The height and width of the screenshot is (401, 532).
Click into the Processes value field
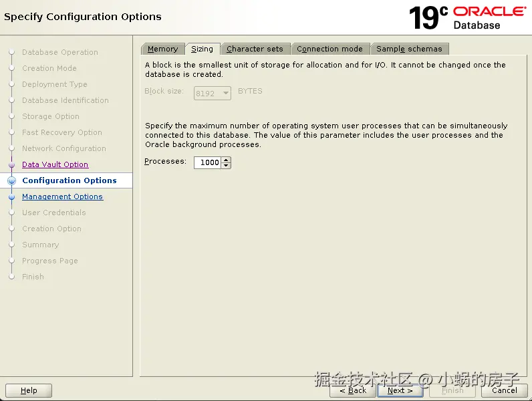(x=207, y=162)
